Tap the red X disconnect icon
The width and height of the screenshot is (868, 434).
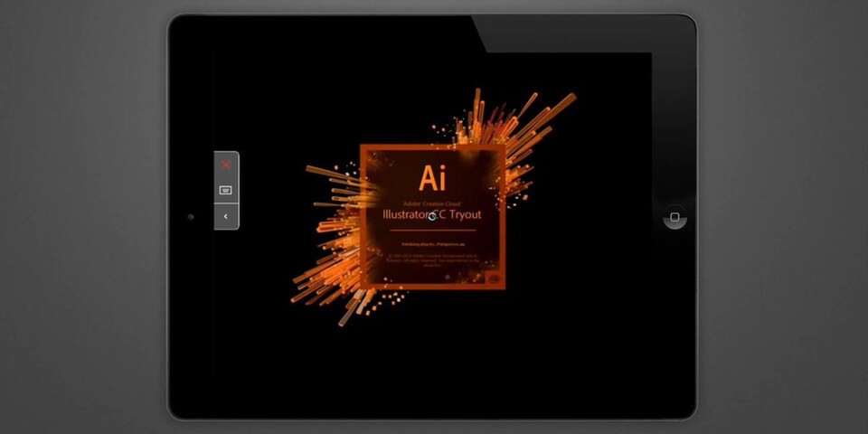tap(226, 165)
